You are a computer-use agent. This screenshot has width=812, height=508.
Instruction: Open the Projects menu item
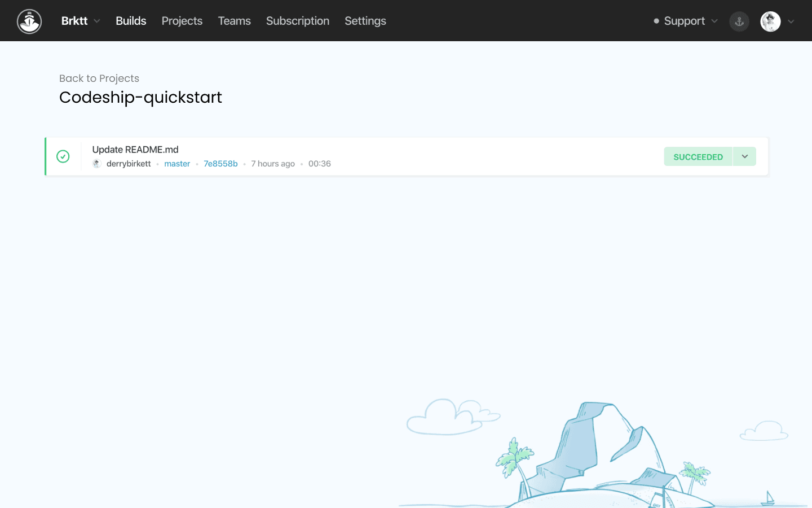[182, 21]
